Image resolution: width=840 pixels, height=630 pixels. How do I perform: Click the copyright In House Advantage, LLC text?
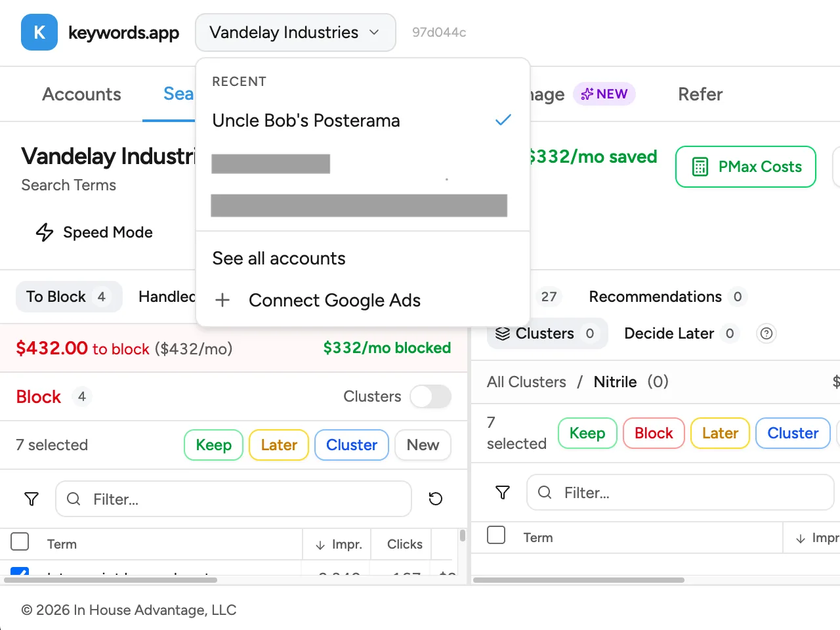point(129,610)
